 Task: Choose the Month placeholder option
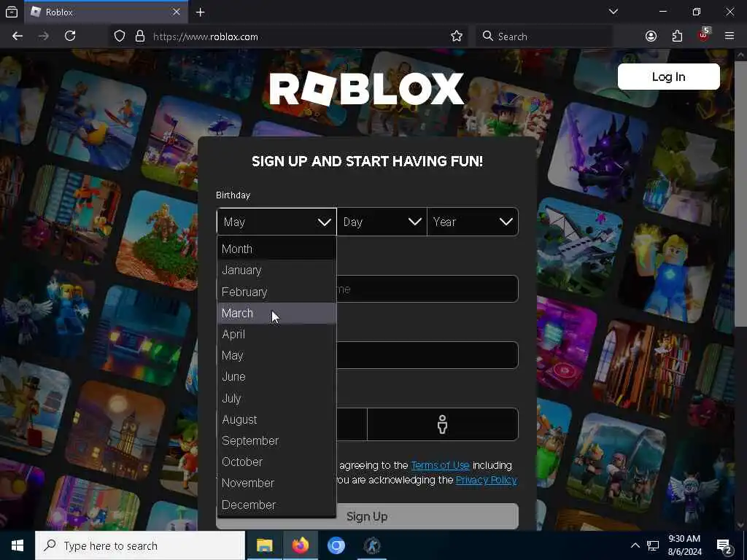(276, 249)
